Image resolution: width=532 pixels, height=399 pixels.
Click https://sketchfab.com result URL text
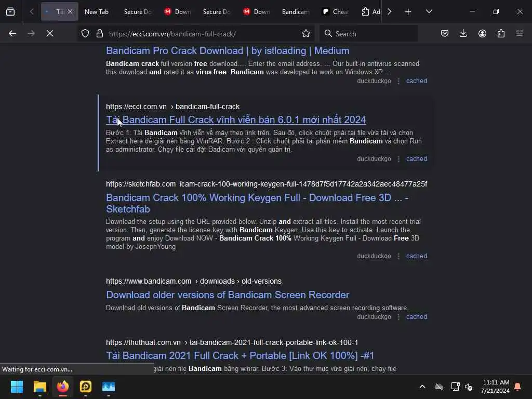141,184
